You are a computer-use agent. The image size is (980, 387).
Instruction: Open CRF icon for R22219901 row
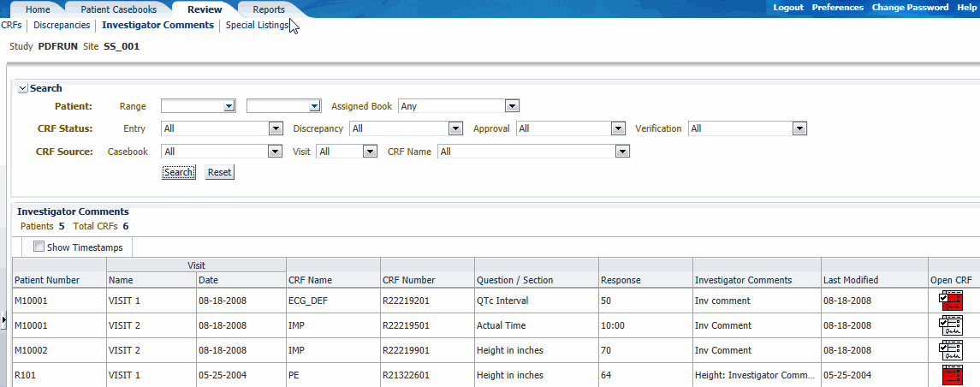(x=952, y=351)
